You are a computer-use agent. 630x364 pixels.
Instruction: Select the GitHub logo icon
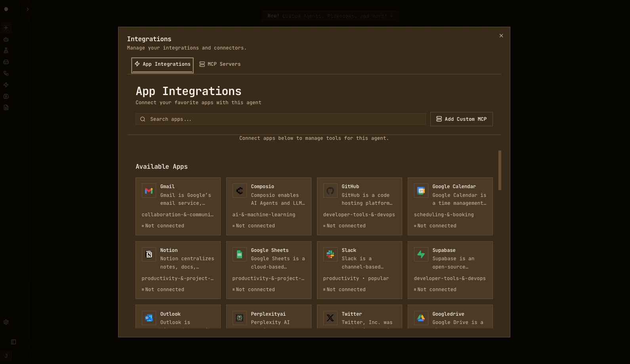coord(330,191)
